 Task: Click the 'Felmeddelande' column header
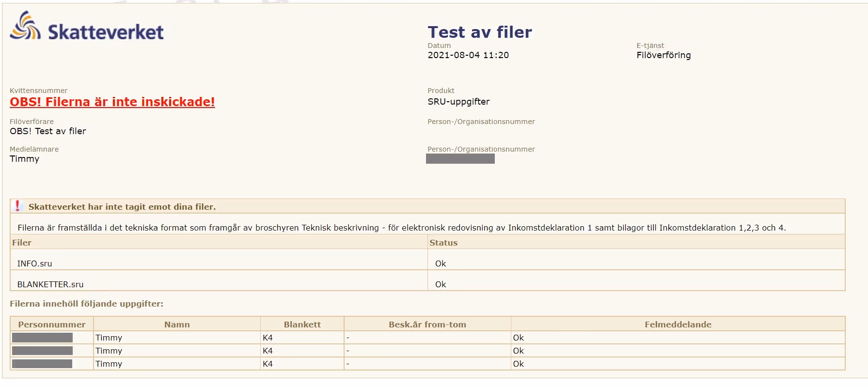click(x=678, y=325)
